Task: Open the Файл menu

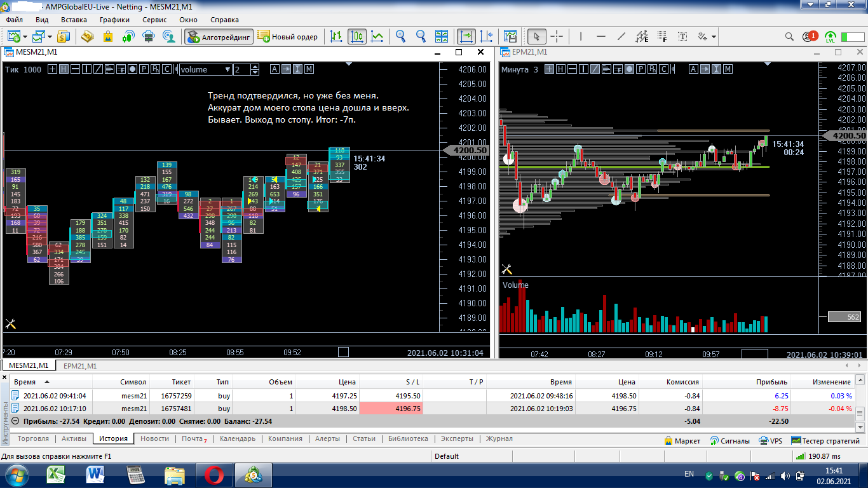Action: point(14,20)
